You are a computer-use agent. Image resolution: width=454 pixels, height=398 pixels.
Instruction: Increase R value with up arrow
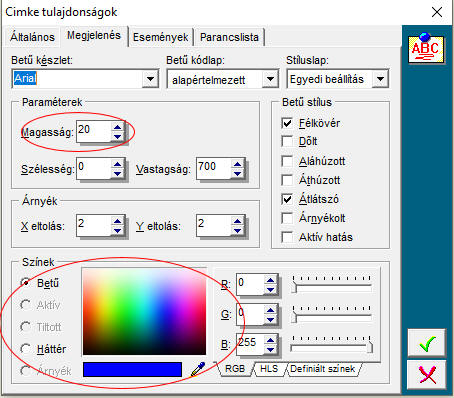pos(271,280)
